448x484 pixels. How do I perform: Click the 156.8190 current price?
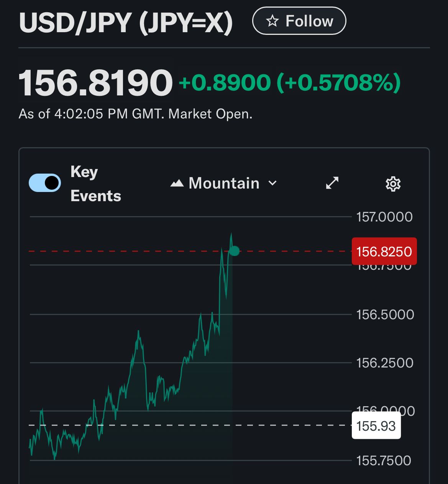coord(95,82)
